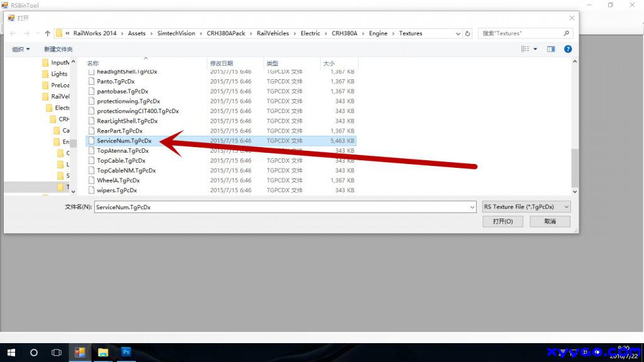The image size is (644, 362).
Task: Open the view options dropdown
Action: 535,49
